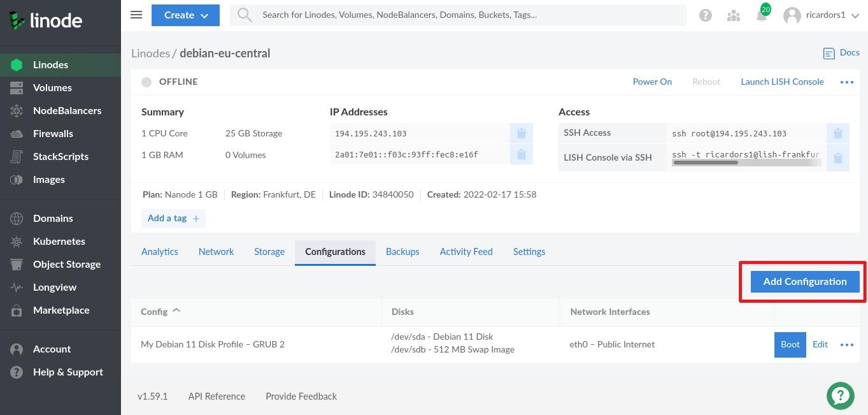Image resolution: width=868 pixels, height=415 pixels.
Task: Click the eth0 – Public Internet cell
Action: point(612,344)
